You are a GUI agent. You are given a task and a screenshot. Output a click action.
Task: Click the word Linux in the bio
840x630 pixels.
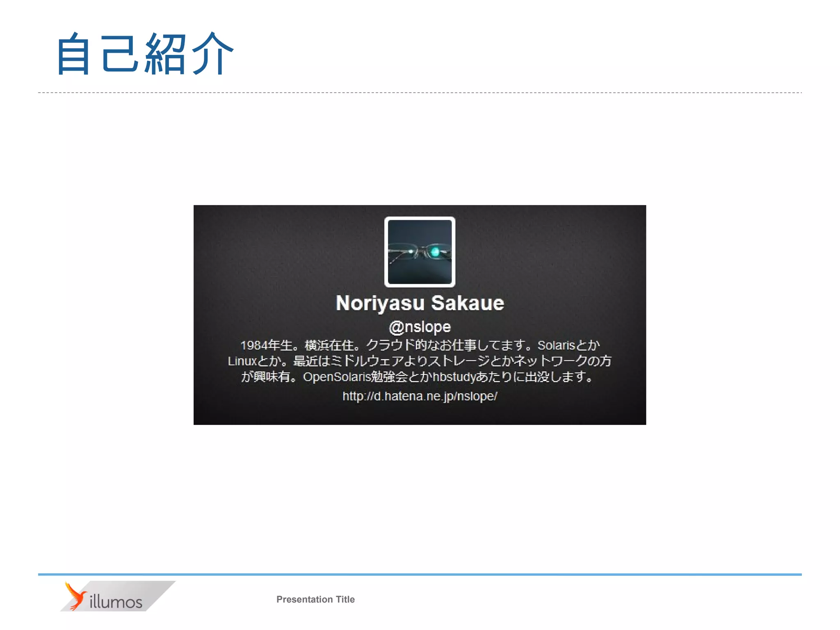point(242,361)
